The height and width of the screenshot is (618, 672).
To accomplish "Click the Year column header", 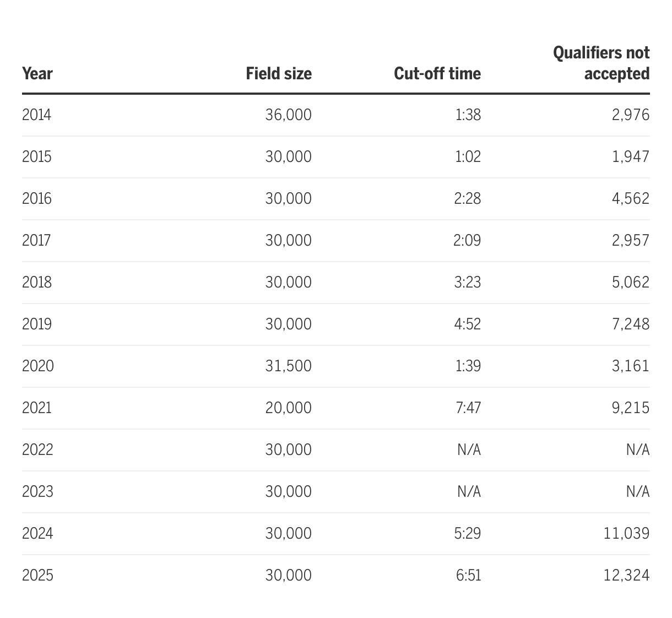I will click(x=37, y=74).
